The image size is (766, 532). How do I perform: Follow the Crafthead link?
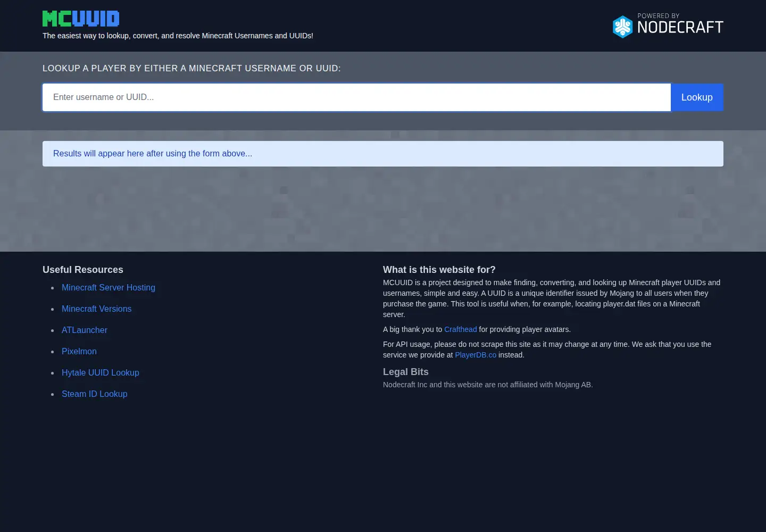click(461, 329)
